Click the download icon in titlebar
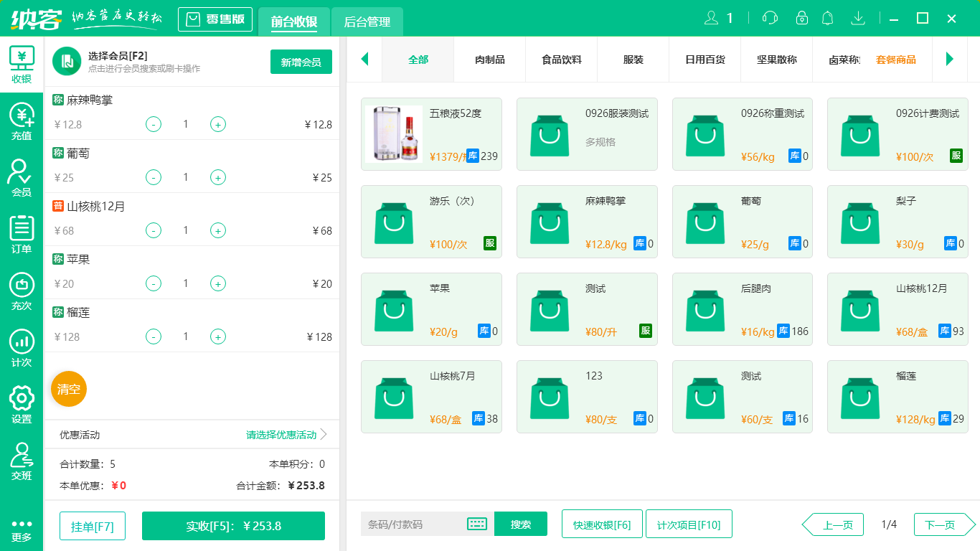980x551 pixels. click(x=858, y=17)
